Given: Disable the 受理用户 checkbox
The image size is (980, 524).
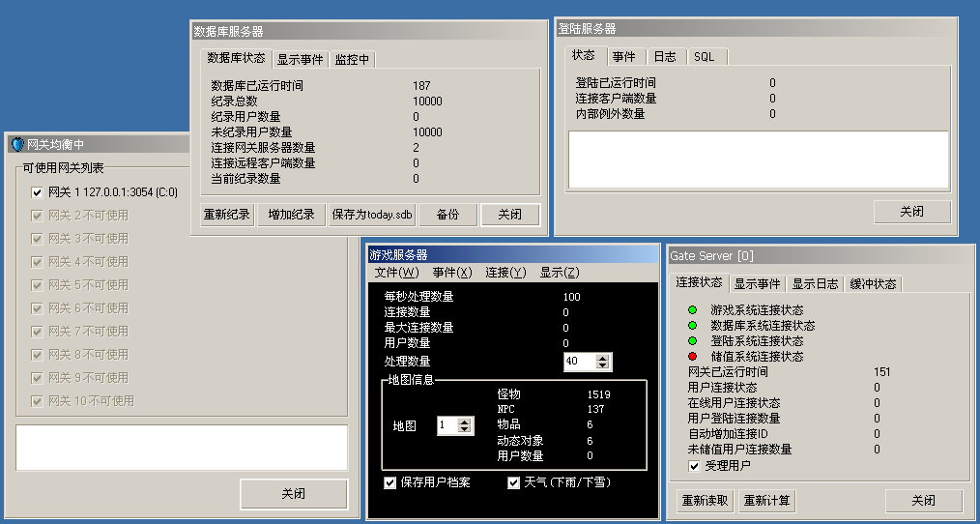Looking at the screenshot, I should (x=694, y=466).
